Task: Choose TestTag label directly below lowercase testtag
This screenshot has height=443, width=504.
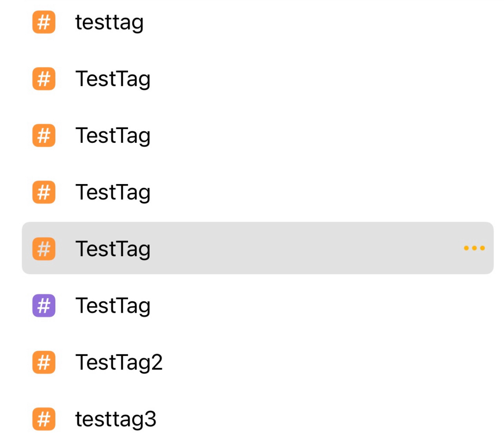Action: (x=113, y=79)
